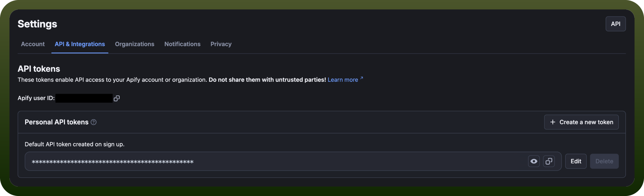Screen dimensions: 644x196
Task: Open the Account tab
Action: pos(33,44)
